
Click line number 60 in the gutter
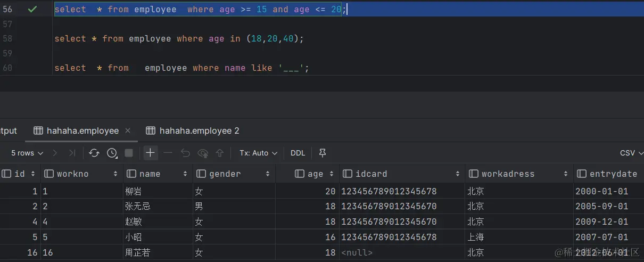[x=7, y=68]
